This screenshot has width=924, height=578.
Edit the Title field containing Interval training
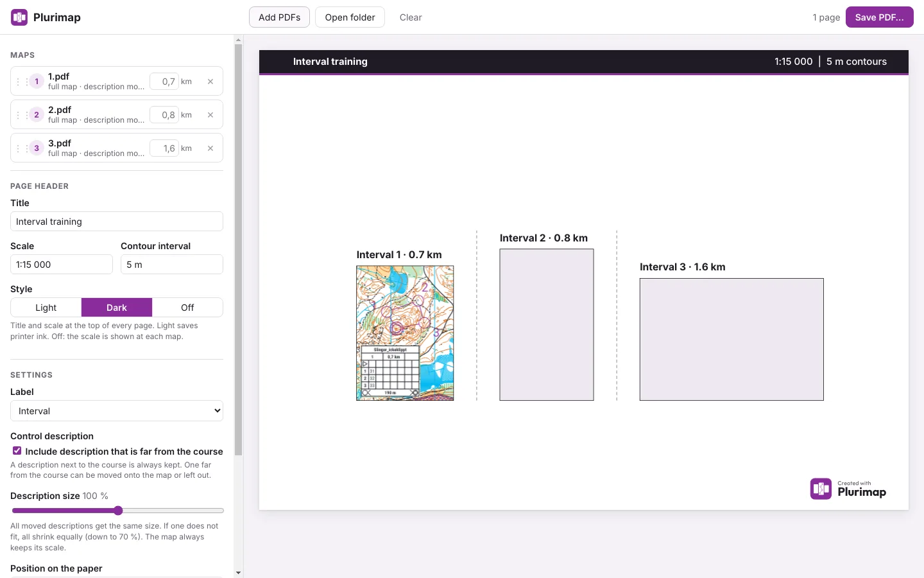click(117, 222)
